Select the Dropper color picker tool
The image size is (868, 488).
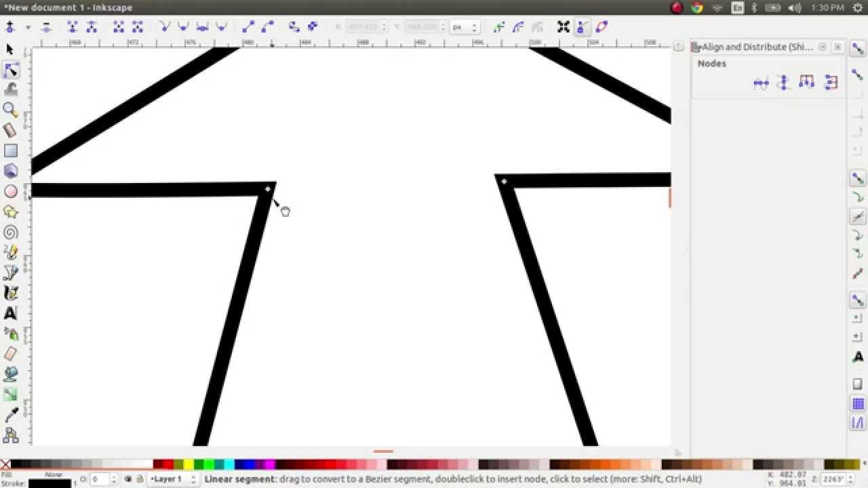[x=10, y=415]
